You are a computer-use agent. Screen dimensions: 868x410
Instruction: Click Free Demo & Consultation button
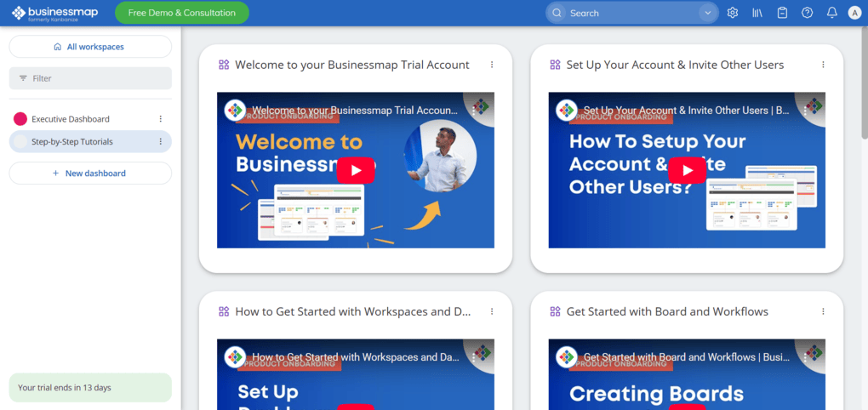click(x=181, y=13)
